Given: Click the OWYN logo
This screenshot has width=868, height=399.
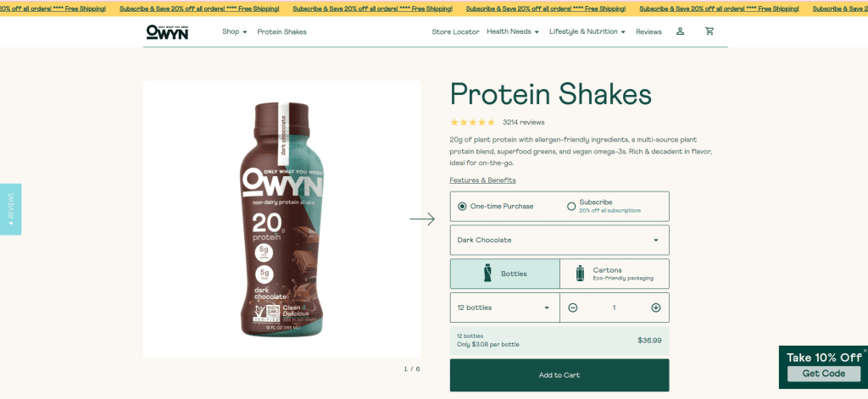Looking at the screenshot, I should (167, 32).
